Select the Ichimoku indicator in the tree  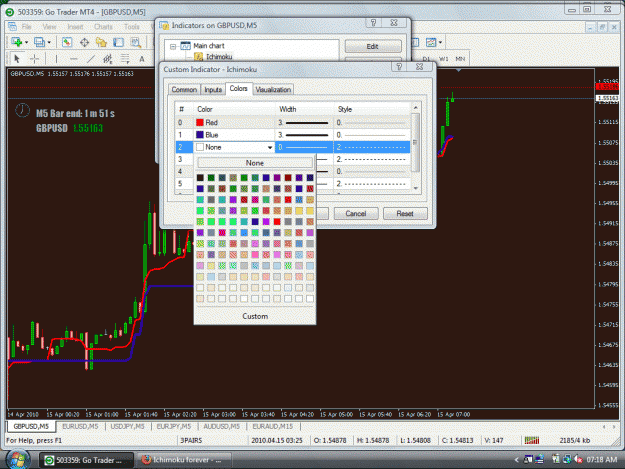tap(219, 57)
